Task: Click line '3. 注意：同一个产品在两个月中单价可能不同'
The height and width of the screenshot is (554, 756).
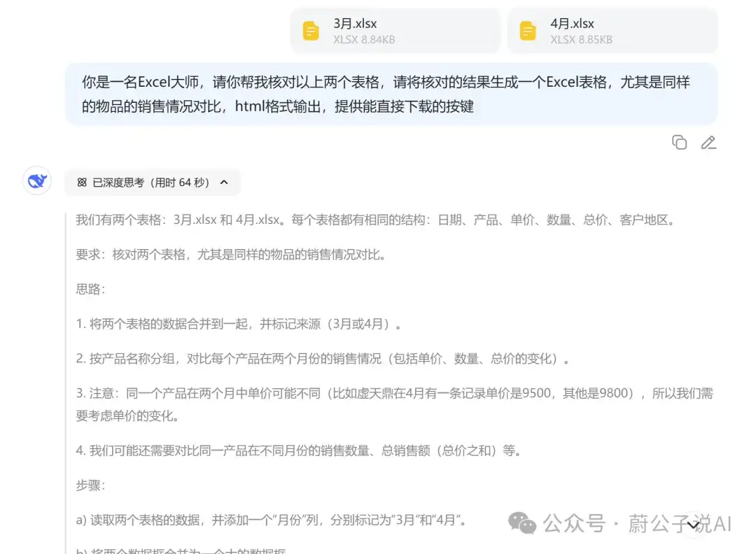Action: pos(394,405)
